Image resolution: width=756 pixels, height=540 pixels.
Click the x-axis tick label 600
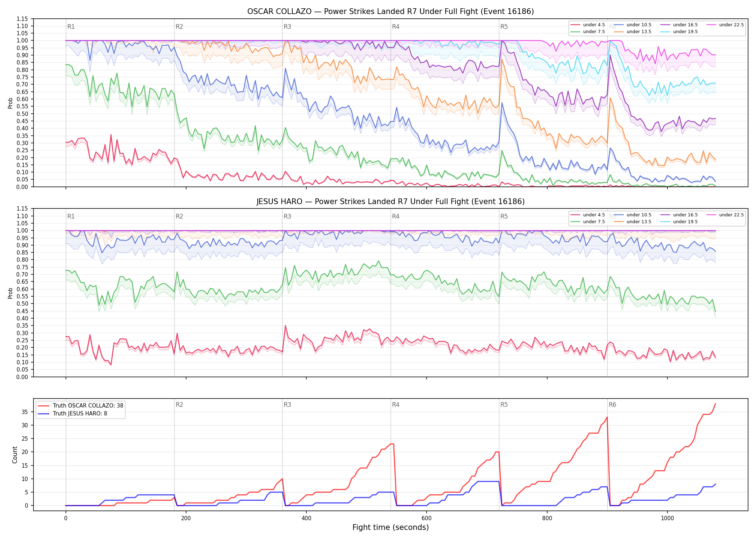427,518
